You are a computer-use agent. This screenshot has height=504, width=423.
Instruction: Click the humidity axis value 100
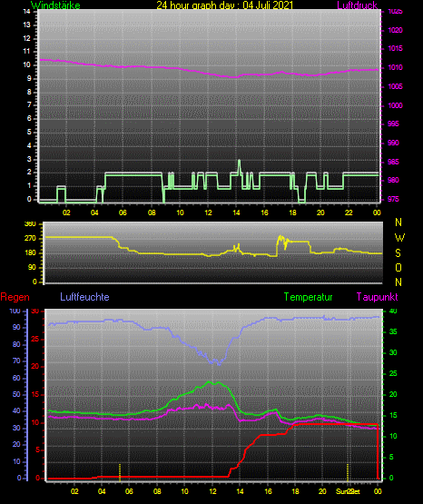click(x=15, y=311)
